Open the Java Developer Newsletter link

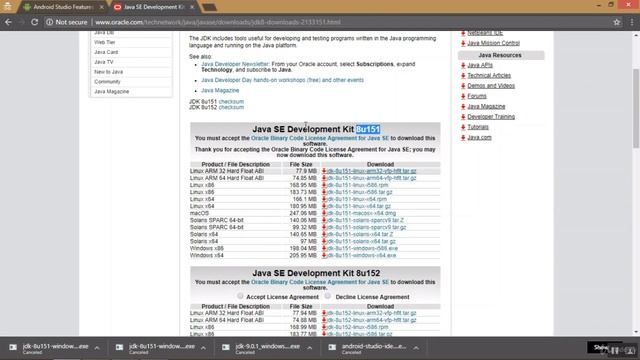pos(235,64)
